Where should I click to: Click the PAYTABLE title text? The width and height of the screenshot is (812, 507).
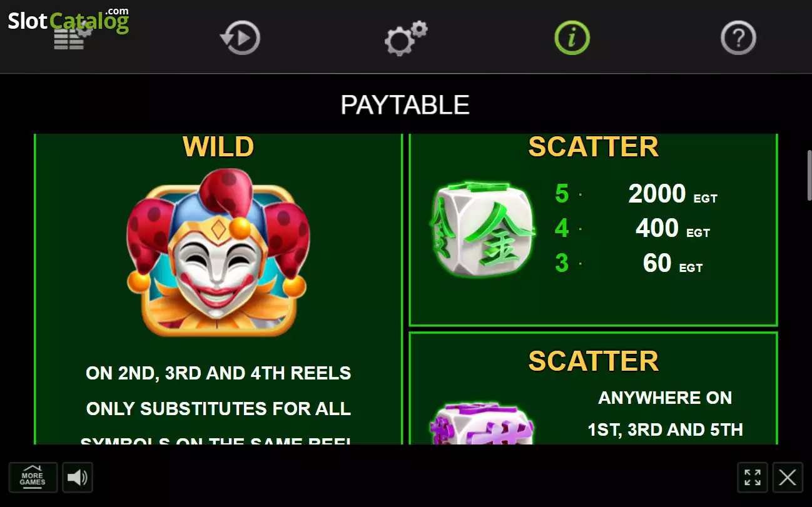point(405,105)
